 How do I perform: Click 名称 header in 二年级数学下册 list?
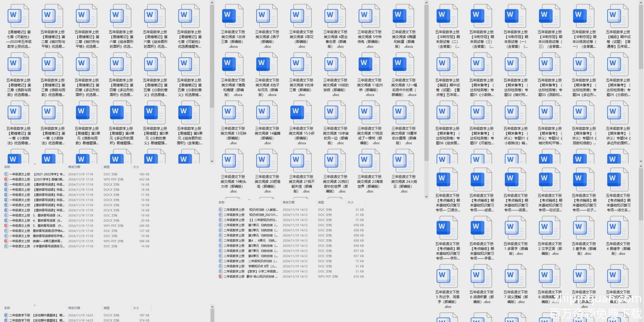(7, 308)
